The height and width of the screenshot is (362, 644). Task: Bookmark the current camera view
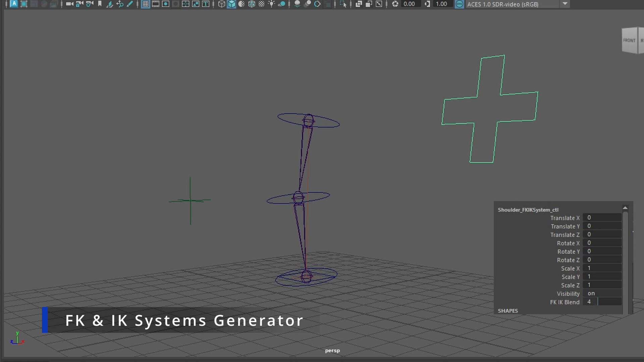(100, 4)
